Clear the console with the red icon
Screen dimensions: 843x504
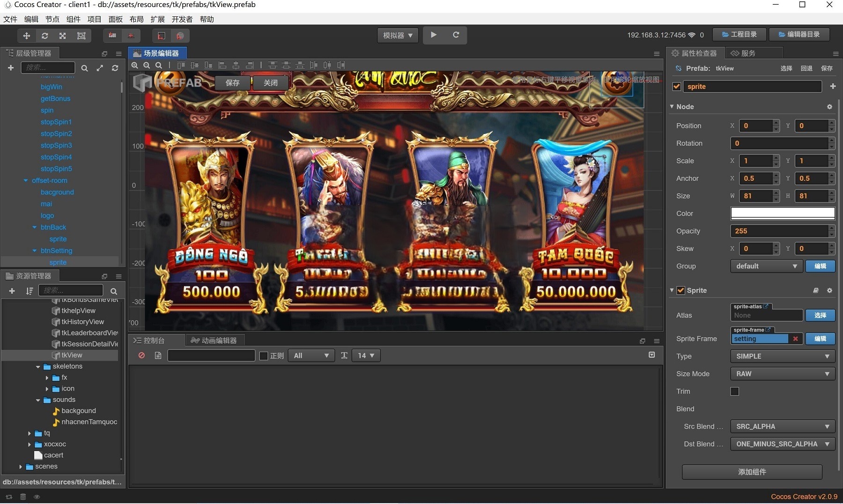(x=141, y=356)
